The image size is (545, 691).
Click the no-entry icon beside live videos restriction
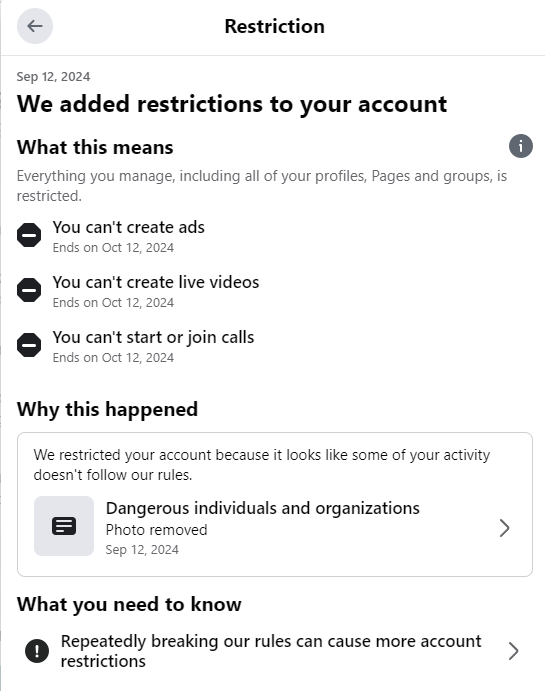29,290
